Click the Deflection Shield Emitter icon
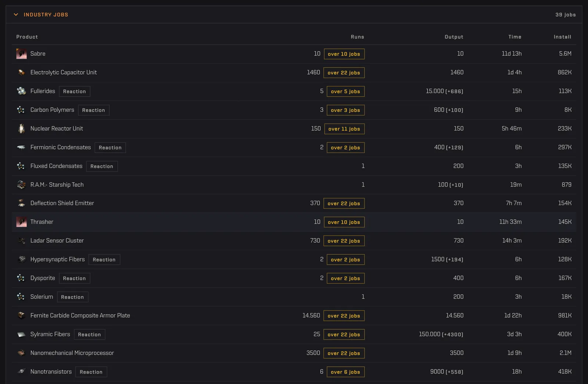Image resolution: width=588 pixels, height=384 pixels. coord(21,203)
